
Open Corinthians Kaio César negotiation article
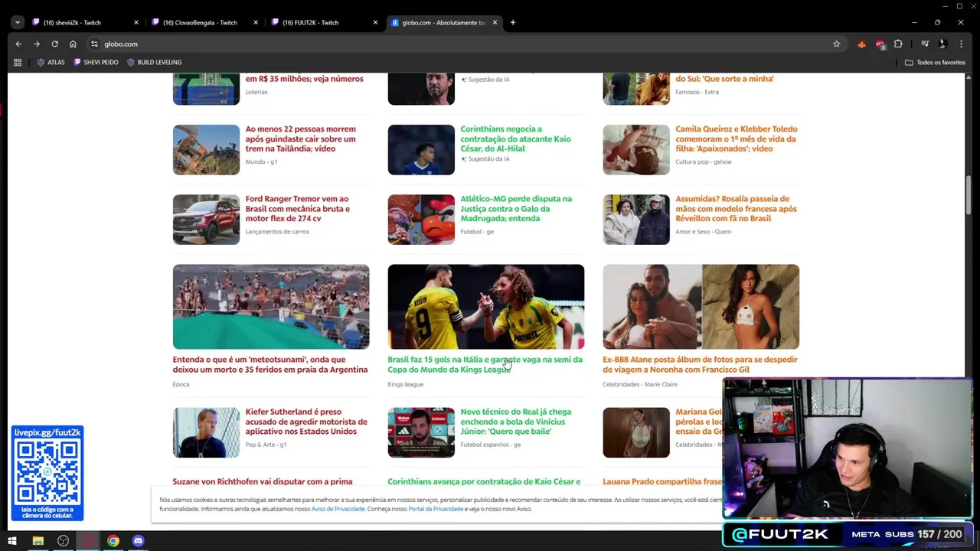coord(515,139)
